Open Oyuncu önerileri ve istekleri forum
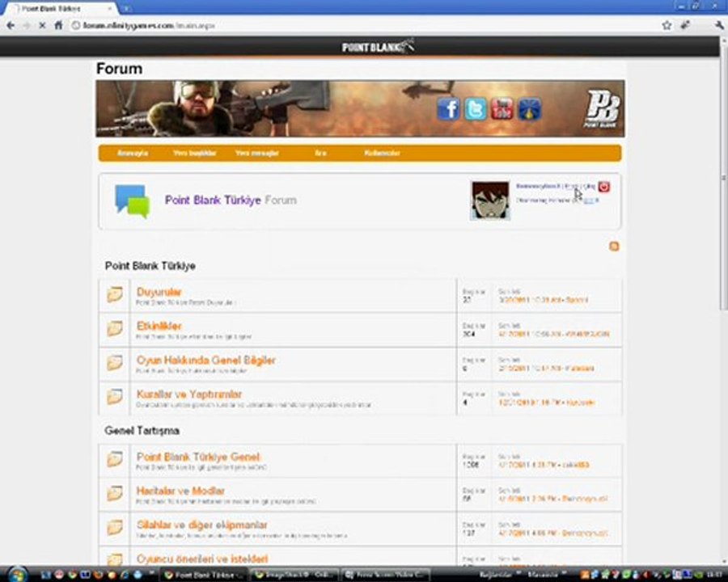 202,559
